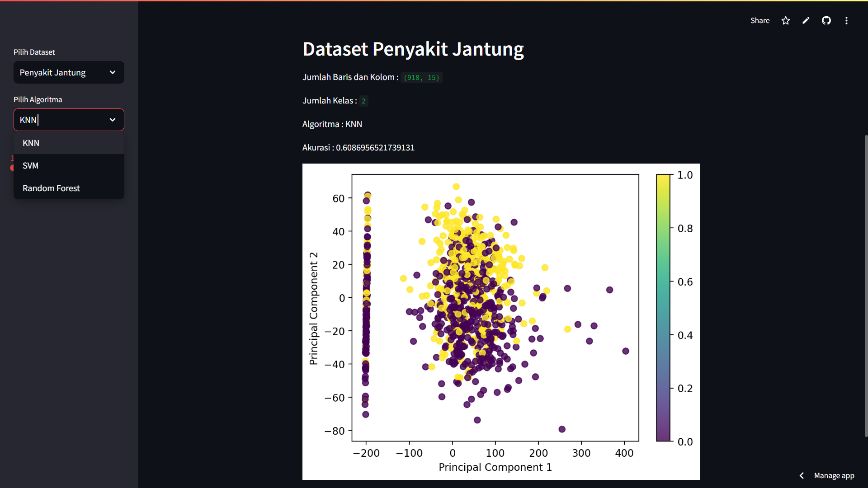Click the Algoritma : KNN text
Viewport: 868px width, 488px height.
click(x=332, y=124)
